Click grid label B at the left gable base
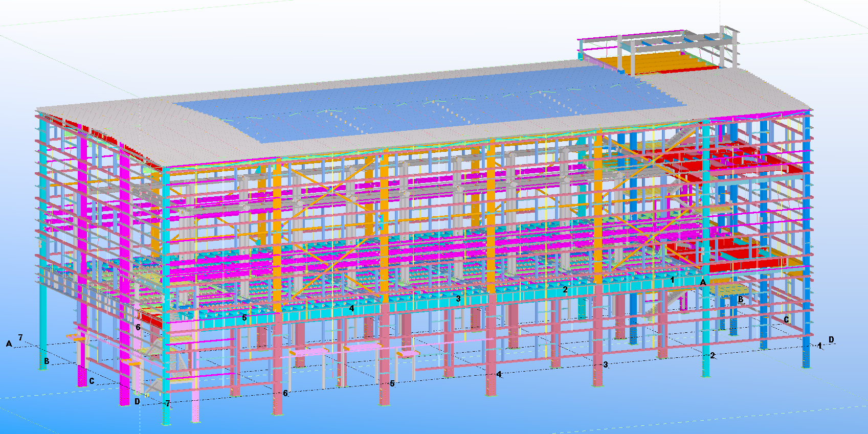This screenshot has width=868, height=434. pos(47,361)
